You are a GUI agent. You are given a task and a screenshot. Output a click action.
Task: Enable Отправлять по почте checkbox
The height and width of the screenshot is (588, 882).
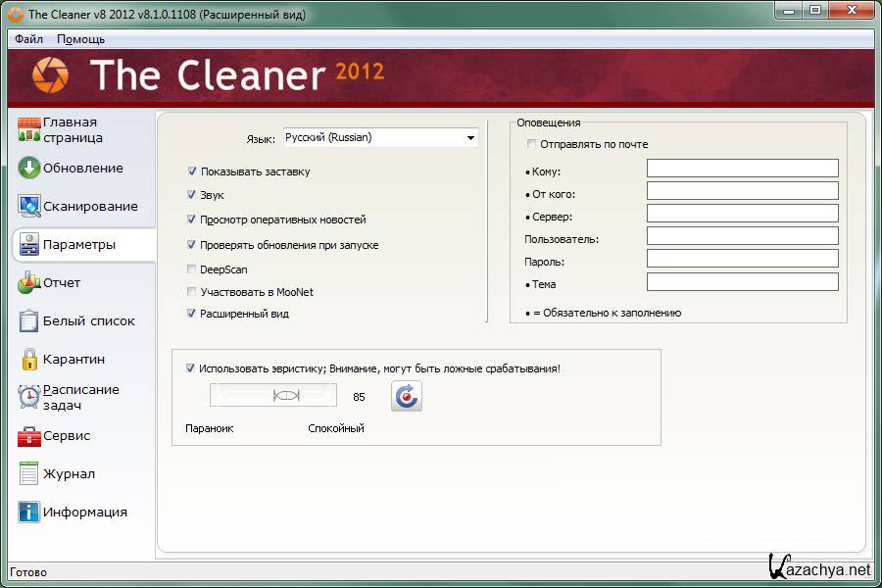(532, 144)
